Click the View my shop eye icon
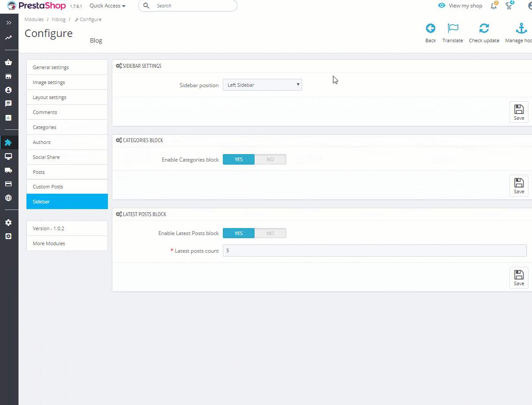Screen dimensions: 532x405 pyautogui.click(x=442, y=6)
